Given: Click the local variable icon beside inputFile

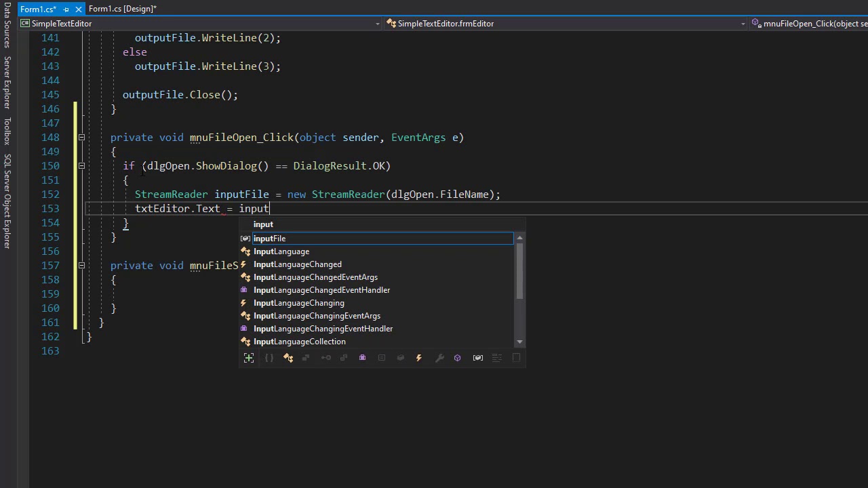Looking at the screenshot, I should (245, 239).
